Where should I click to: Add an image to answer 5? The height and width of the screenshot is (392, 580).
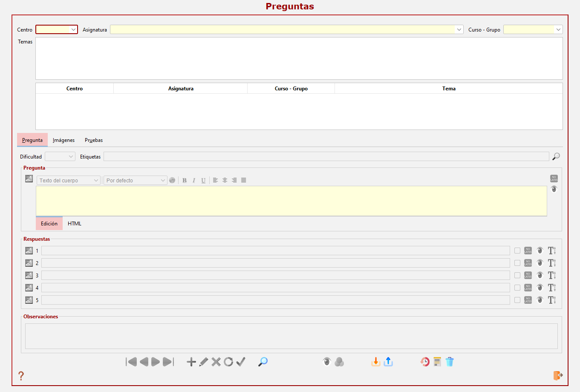(29, 300)
